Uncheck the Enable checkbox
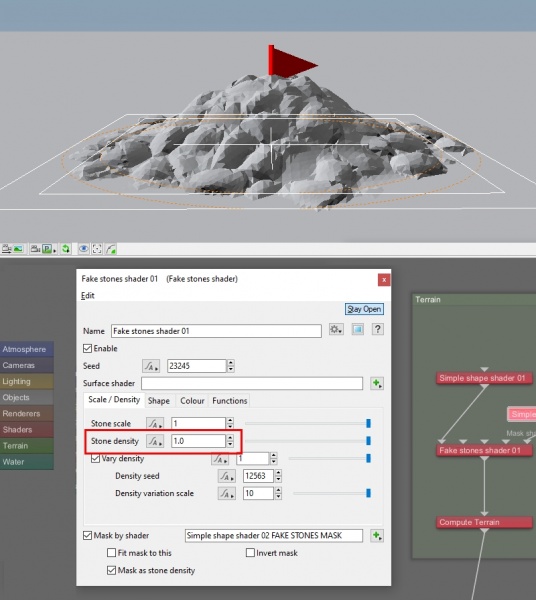 coord(87,349)
